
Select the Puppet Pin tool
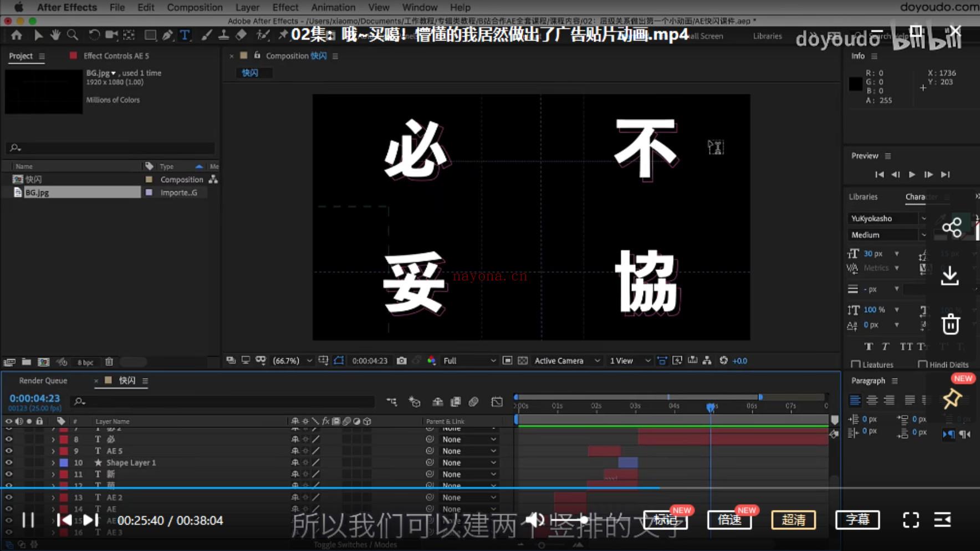coord(283,35)
